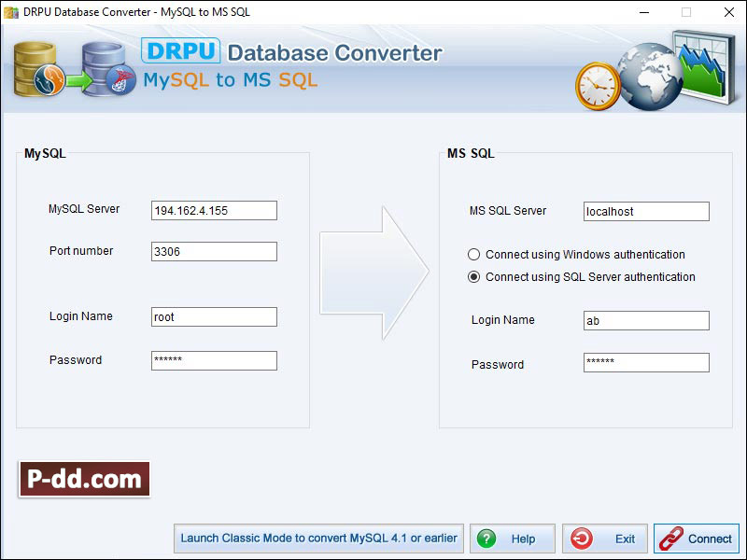
Task: Select Connect using Windows authentication
Action: (476, 254)
